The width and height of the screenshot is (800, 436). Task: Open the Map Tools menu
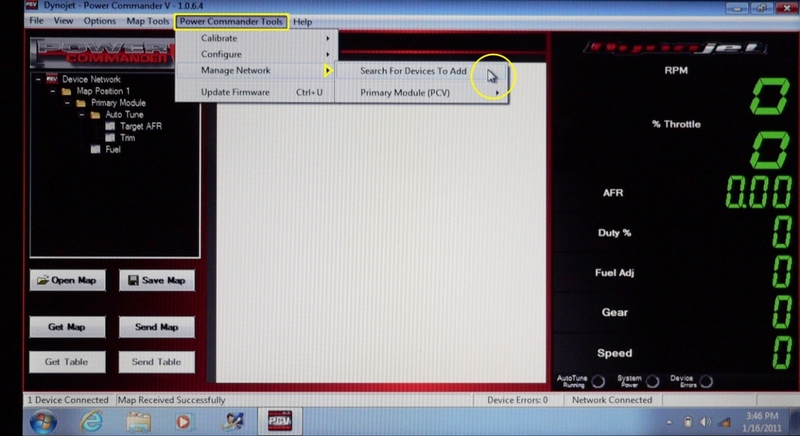(148, 21)
